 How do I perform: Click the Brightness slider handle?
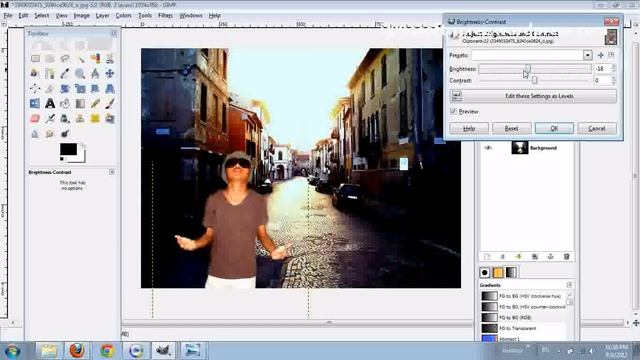click(x=527, y=68)
